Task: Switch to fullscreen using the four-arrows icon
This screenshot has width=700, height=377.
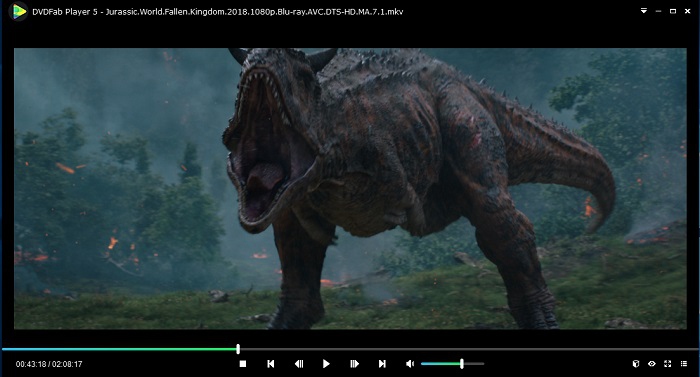Action: 668,364
